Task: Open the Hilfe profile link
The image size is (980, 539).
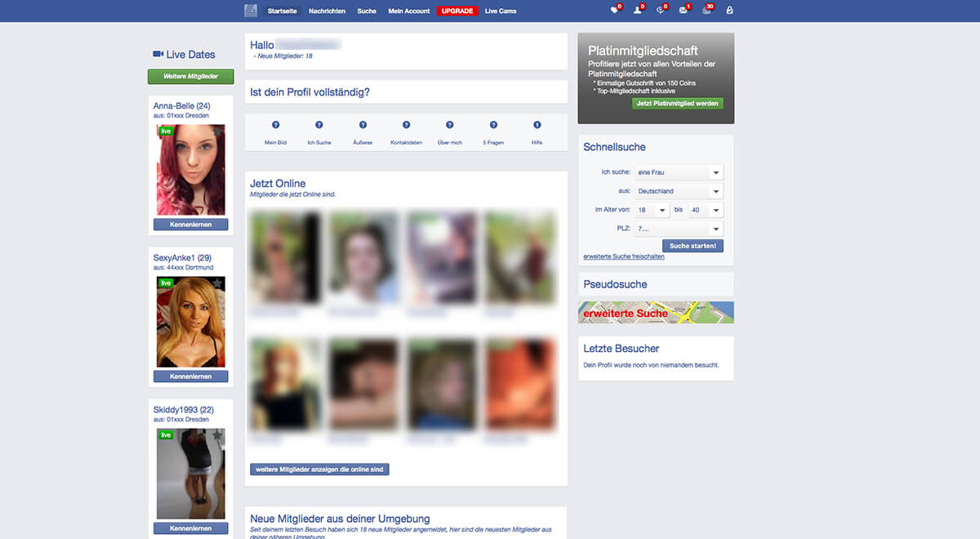Action: (537, 142)
